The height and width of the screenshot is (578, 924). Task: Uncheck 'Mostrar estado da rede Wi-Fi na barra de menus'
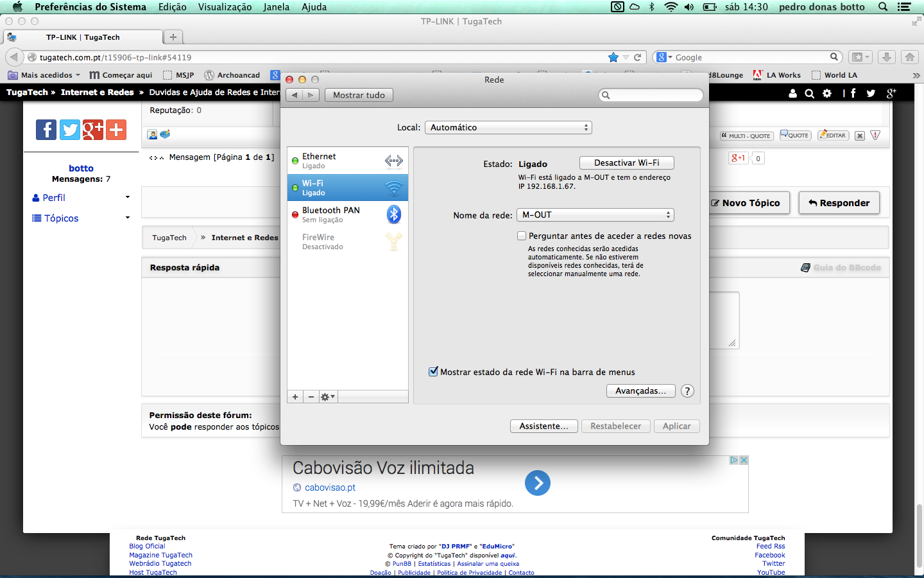pyautogui.click(x=433, y=371)
